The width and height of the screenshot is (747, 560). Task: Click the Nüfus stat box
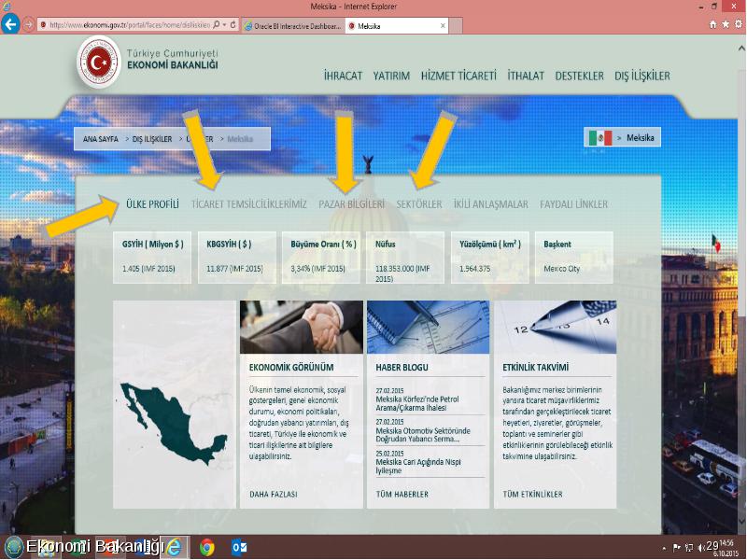click(x=405, y=258)
